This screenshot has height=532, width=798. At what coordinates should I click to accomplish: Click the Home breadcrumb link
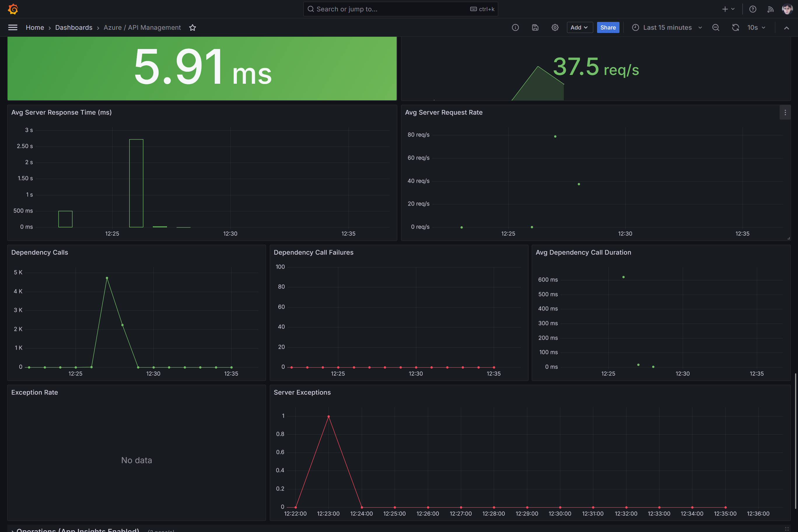pos(35,27)
